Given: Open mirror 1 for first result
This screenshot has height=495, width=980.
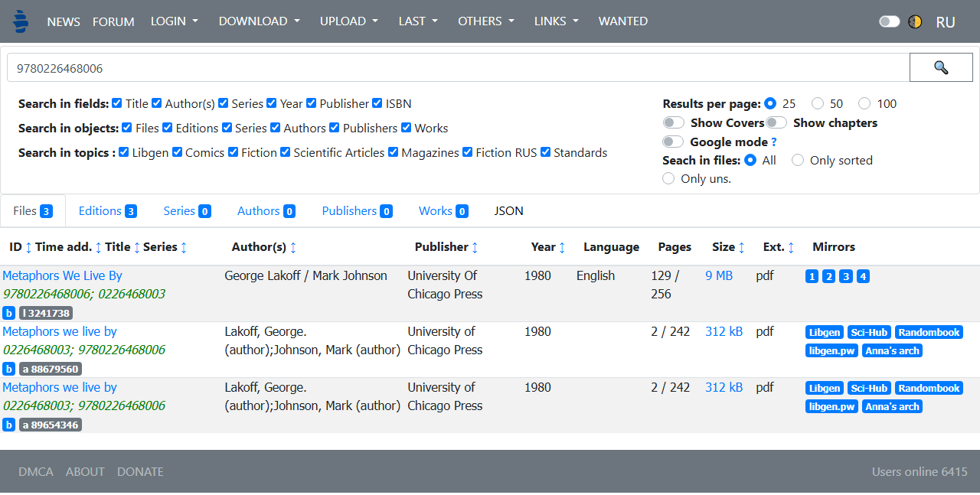Looking at the screenshot, I should [x=812, y=276].
